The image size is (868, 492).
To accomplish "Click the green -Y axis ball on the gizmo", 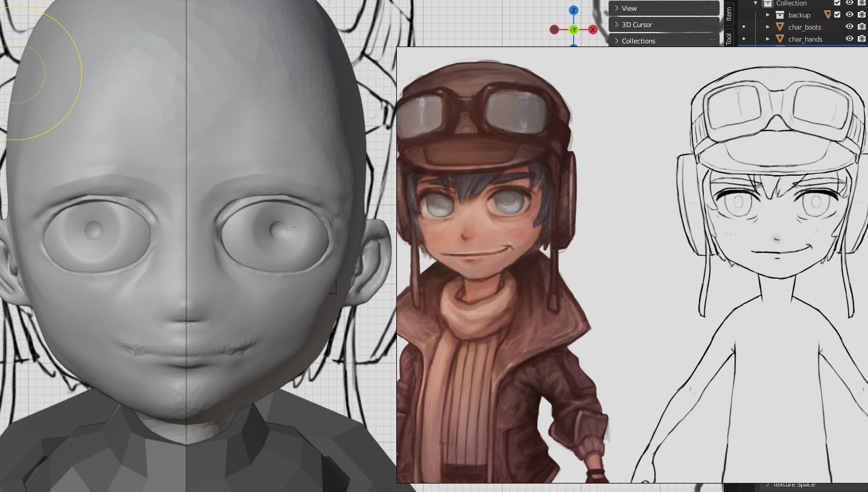I will coord(572,28).
